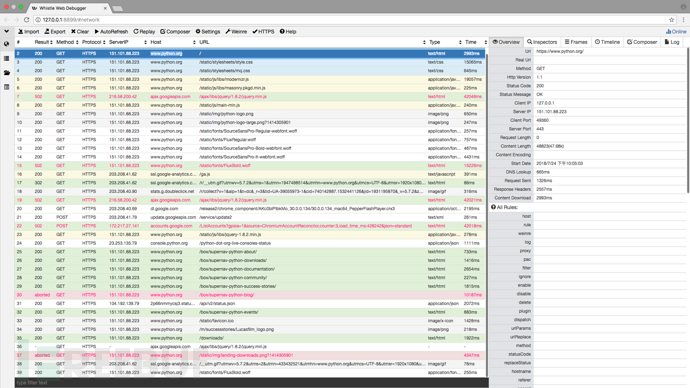Click the Import toolbar button
Image resolution: width=690 pixels, height=388 pixels.
point(29,32)
